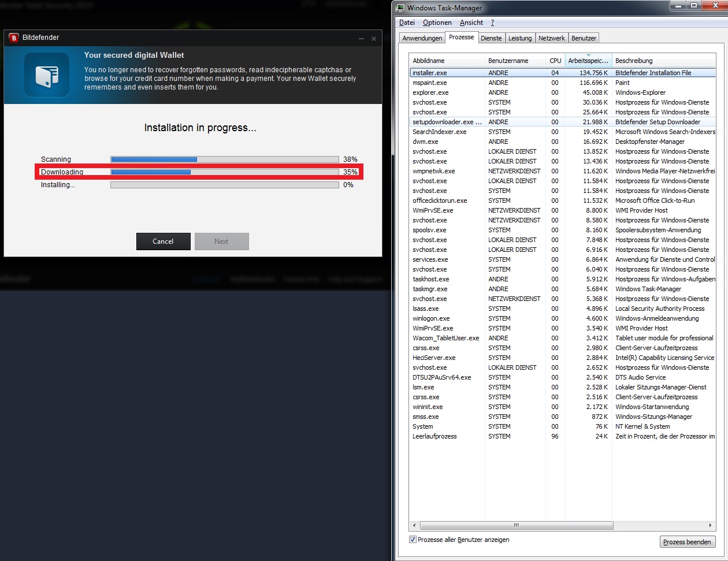Screen dimensions: 728x561
Task: Switch to the Netzwerk tab
Action: point(552,38)
